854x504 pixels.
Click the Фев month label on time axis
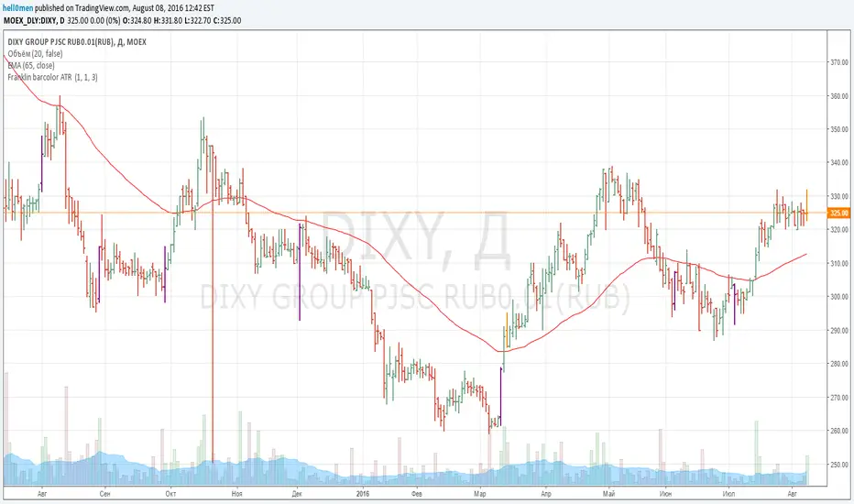[x=417, y=494]
